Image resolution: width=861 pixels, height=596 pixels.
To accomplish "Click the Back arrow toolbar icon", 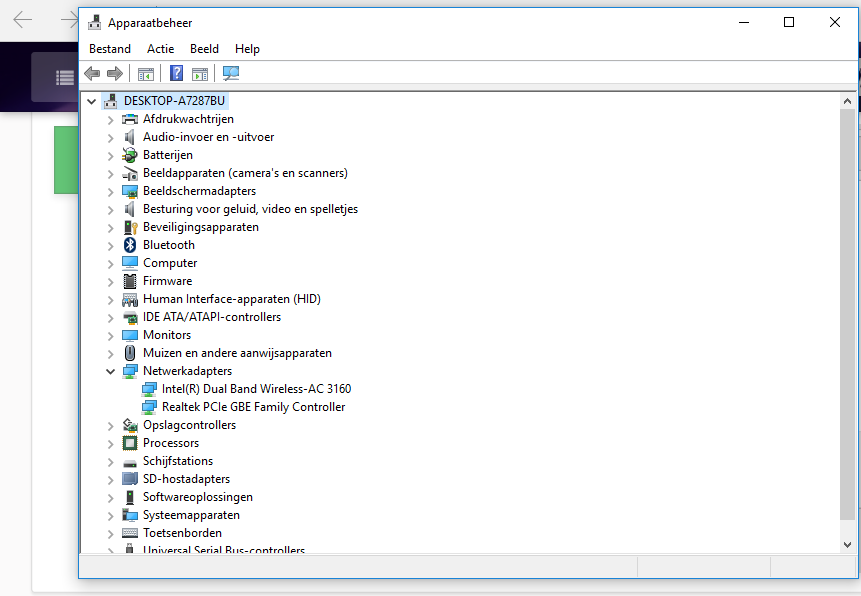I will 92,73.
